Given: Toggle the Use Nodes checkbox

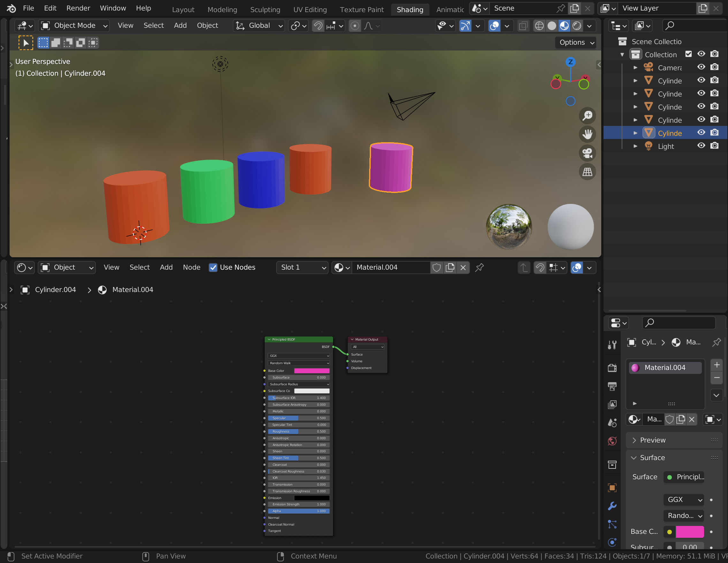Looking at the screenshot, I should pos(213,267).
